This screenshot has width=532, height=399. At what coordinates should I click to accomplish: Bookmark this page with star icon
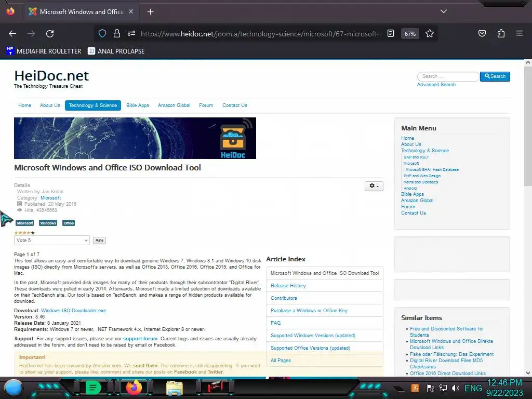[430, 33]
